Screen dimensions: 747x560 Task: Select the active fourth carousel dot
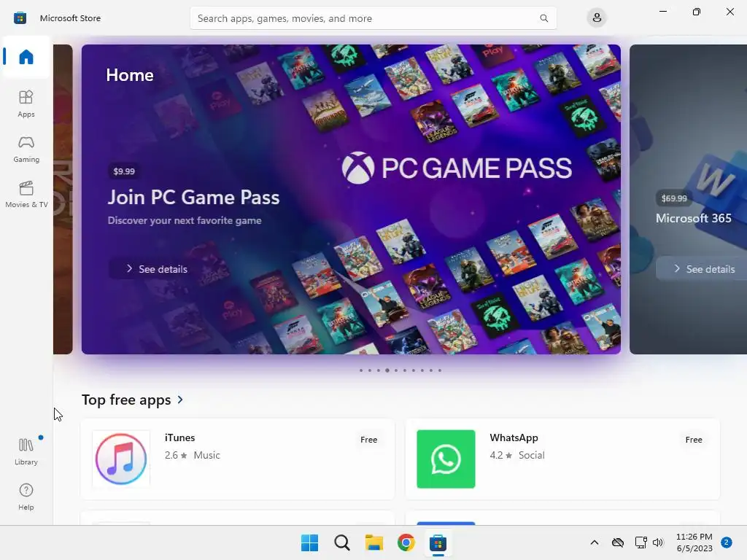click(387, 370)
